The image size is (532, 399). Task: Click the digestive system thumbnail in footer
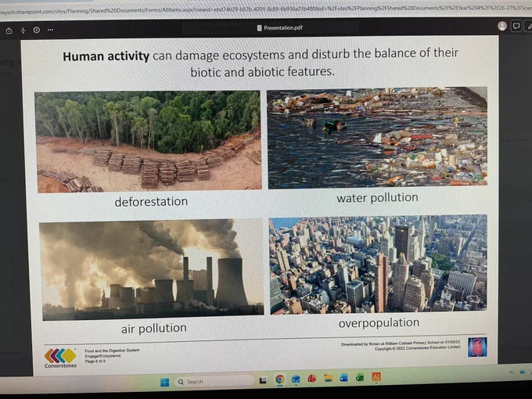pos(477,347)
